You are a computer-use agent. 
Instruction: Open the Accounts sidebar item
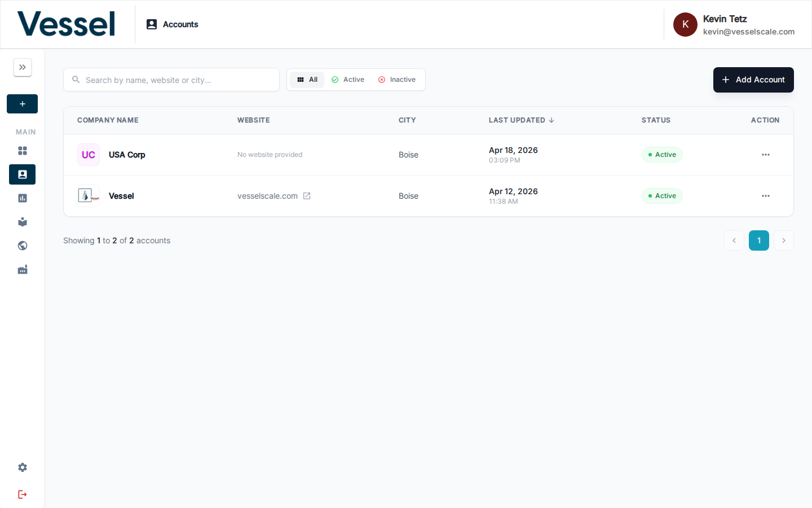[23, 174]
